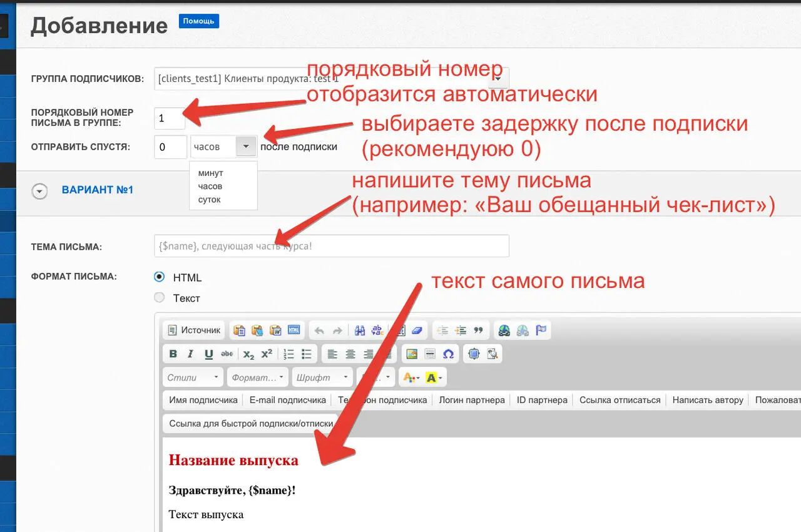
Task: Maximize the editor area
Action: click(474, 354)
